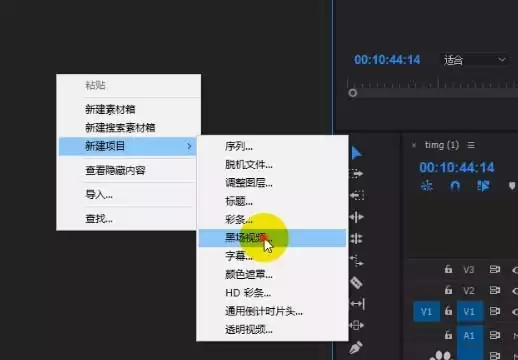
Task: Select 调整图层... in the submenu
Action: pos(272,183)
